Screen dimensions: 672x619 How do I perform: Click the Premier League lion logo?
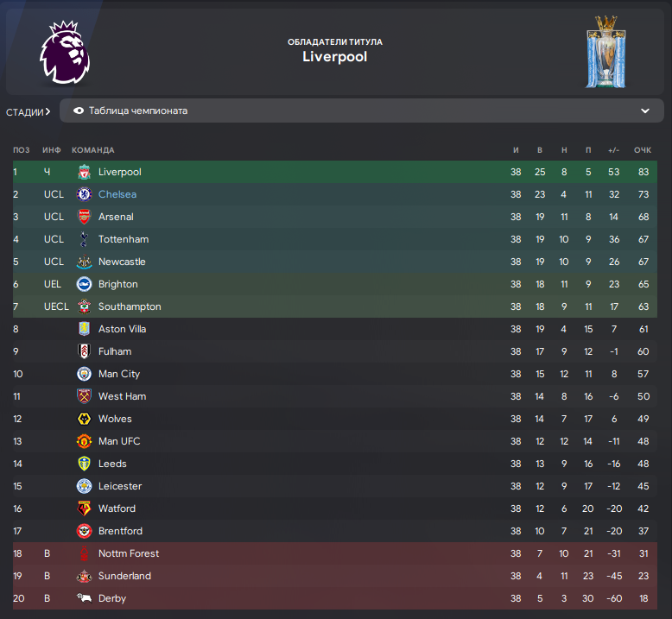coord(65,53)
